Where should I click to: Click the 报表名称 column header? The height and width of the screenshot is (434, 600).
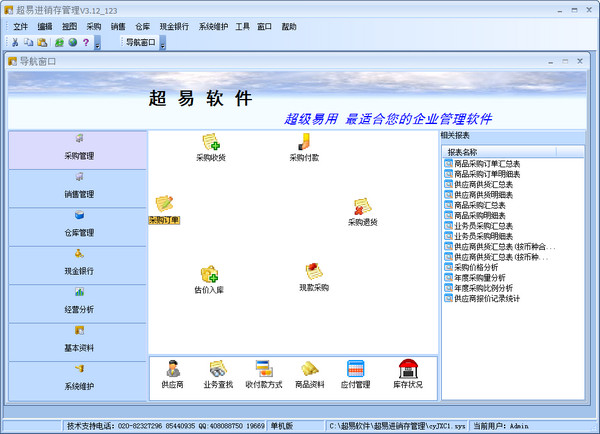click(x=499, y=152)
